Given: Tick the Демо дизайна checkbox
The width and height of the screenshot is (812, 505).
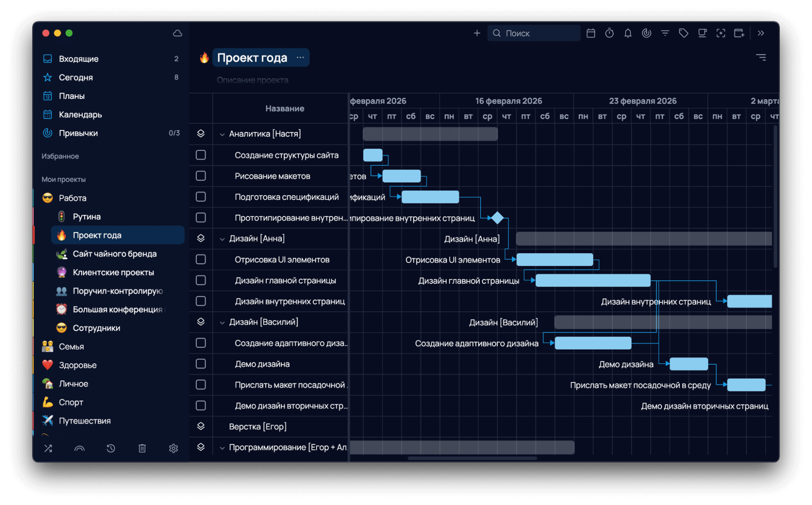Looking at the screenshot, I should tap(201, 364).
